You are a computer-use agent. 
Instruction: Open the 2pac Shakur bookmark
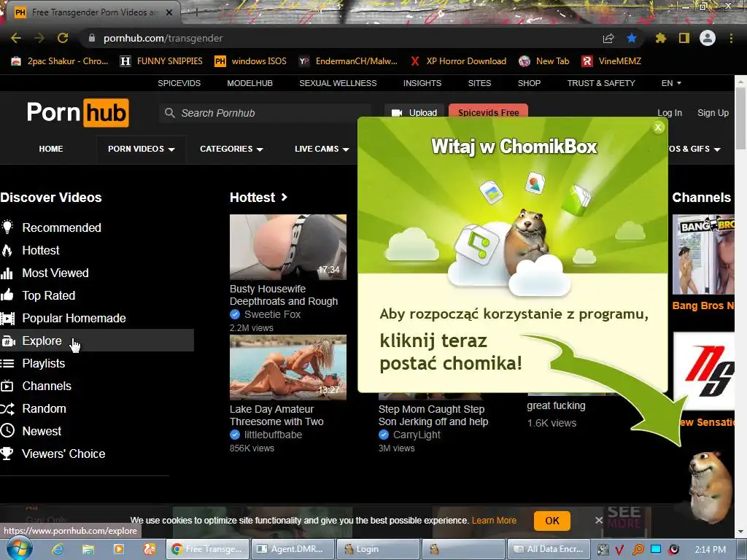click(60, 61)
